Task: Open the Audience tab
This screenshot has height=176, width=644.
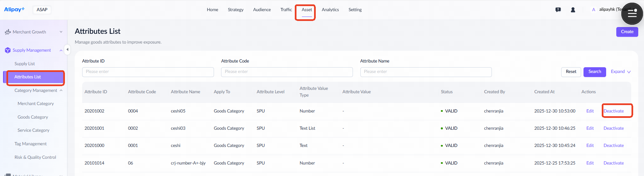Action: 262,10
